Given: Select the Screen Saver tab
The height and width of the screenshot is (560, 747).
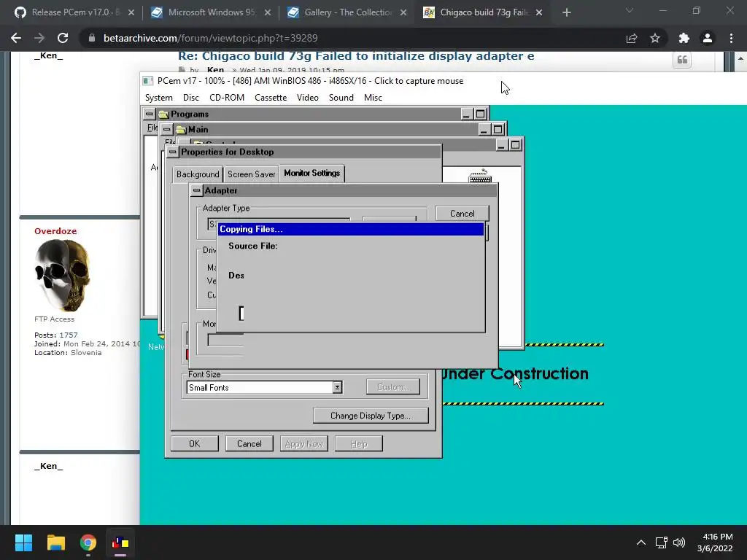Looking at the screenshot, I should 251,174.
